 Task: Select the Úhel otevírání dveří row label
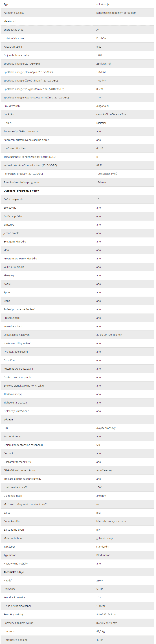[15, 487]
